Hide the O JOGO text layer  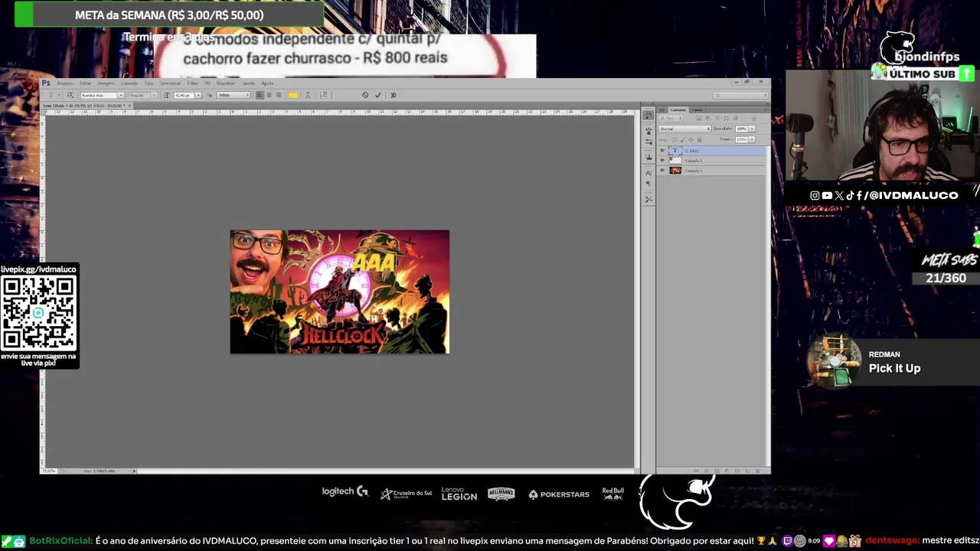click(x=662, y=150)
